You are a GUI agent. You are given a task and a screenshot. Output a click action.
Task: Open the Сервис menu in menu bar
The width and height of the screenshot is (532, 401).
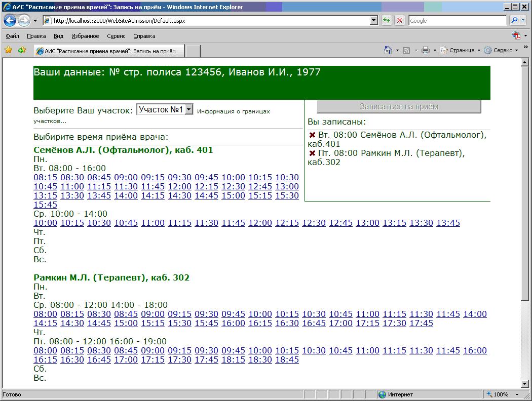[x=116, y=36]
